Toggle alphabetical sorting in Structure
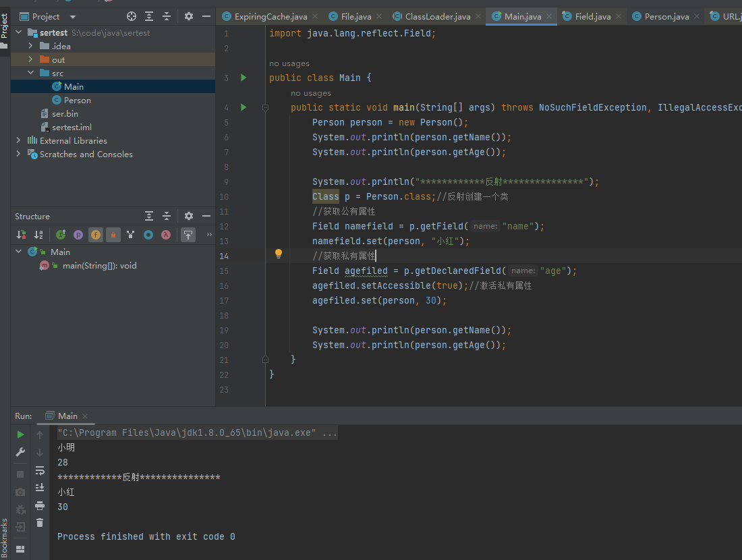Viewport: 742px width, 560px height. (x=39, y=235)
